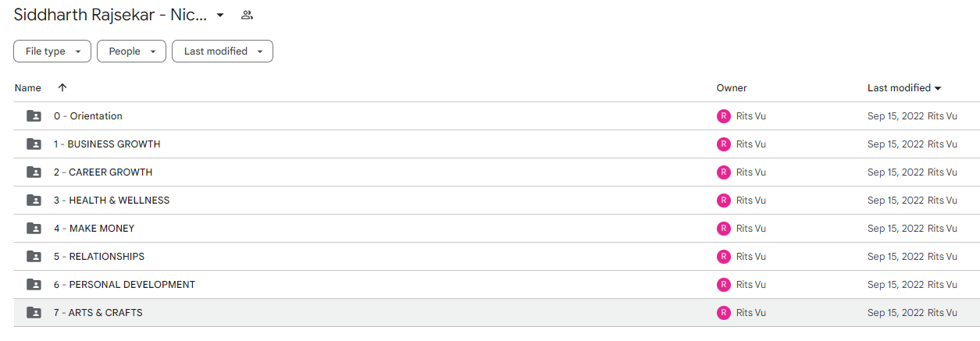Viewport: 980px width, 341px height.
Task: Click the sort ascending arrow next to Name
Action: click(x=62, y=87)
